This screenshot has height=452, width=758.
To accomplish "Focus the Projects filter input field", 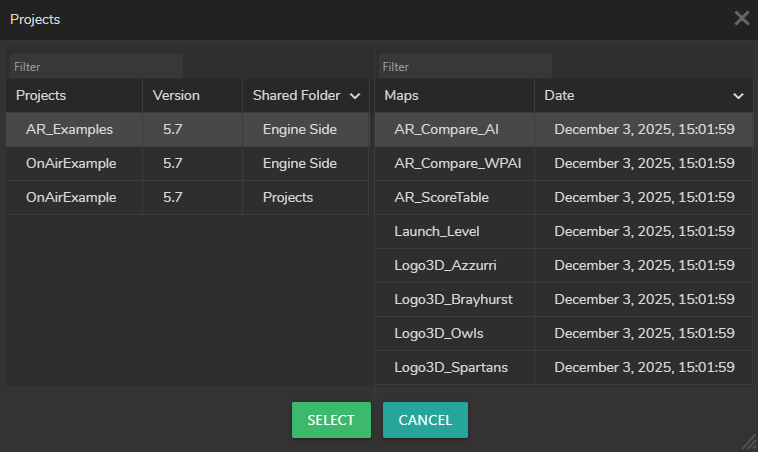I will click(x=96, y=66).
